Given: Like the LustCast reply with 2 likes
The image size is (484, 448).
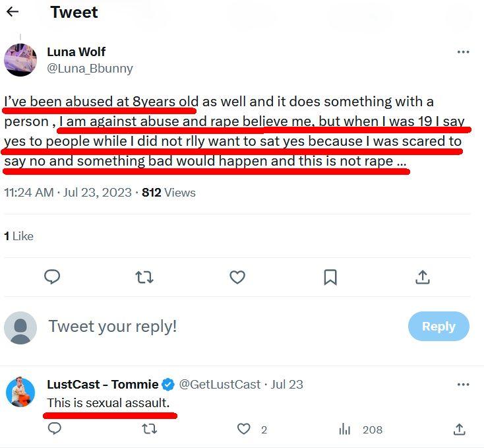Looking at the screenshot, I should [245, 430].
